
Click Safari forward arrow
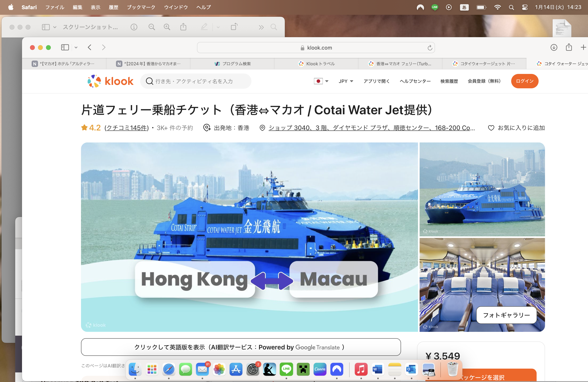click(x=104, y=47)
